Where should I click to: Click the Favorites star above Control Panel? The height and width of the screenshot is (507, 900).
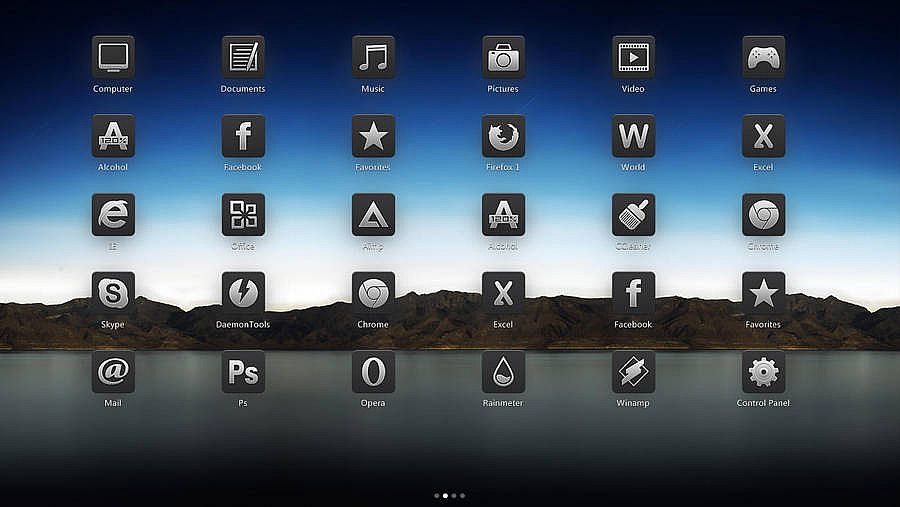(763, 293)
